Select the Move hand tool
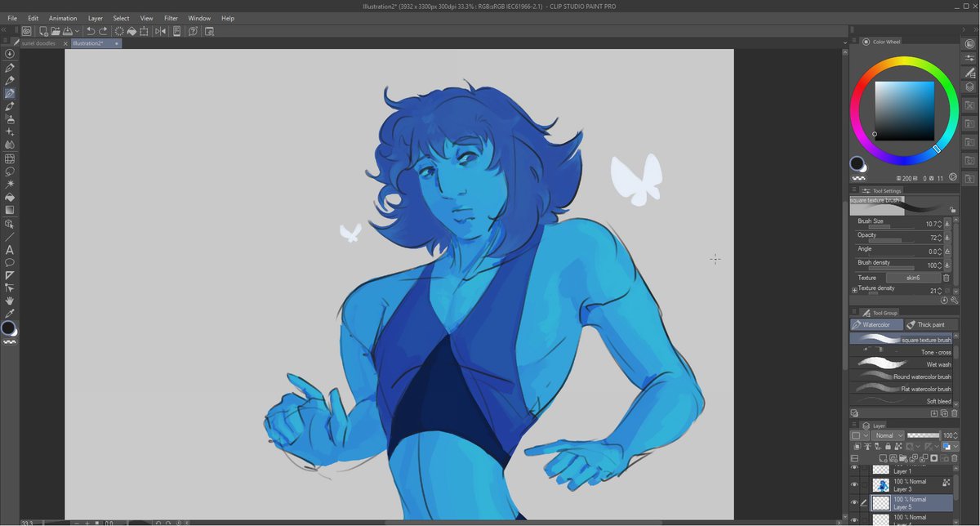This screenshot has height=526, width=980. 10,301
